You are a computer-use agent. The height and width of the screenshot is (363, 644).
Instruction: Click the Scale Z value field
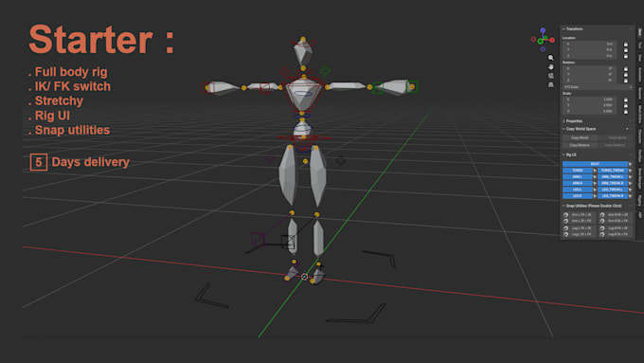click(x=590, y=112)
